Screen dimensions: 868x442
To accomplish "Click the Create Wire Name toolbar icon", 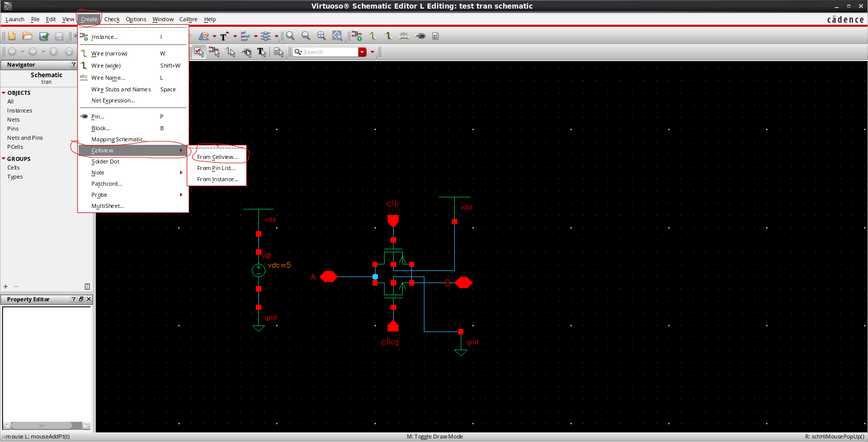I will pos(404,36).
